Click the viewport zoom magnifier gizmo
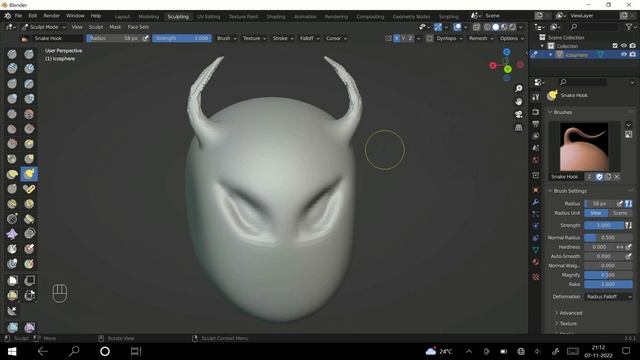 pos(519,89)
